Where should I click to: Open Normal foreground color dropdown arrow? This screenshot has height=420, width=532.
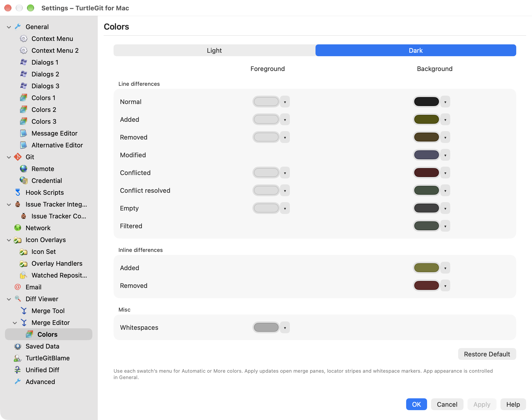(x=285, y=102)
